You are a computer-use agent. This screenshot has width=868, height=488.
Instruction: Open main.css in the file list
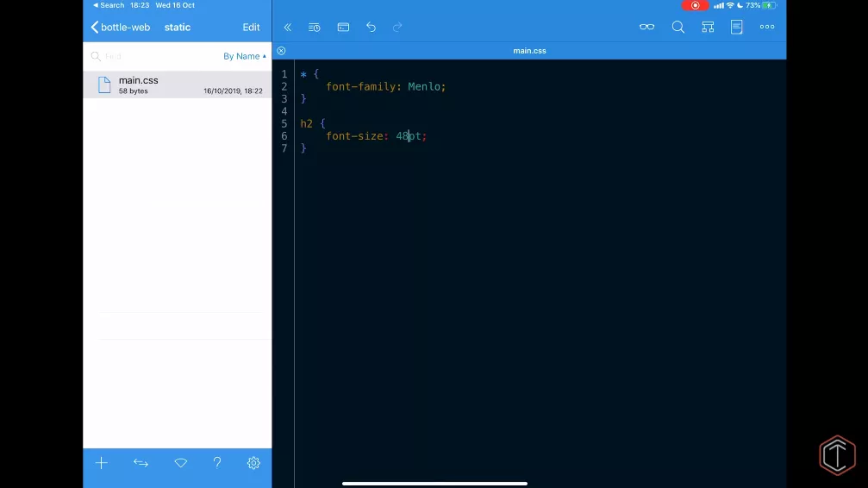[x=178, y=84]
